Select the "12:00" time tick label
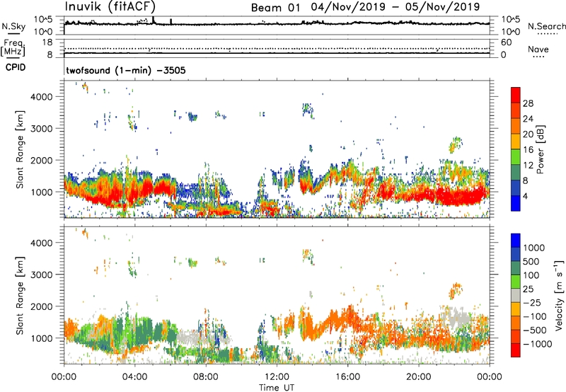Viewport: 566px width, 392px height. click(x=277, y=377)
